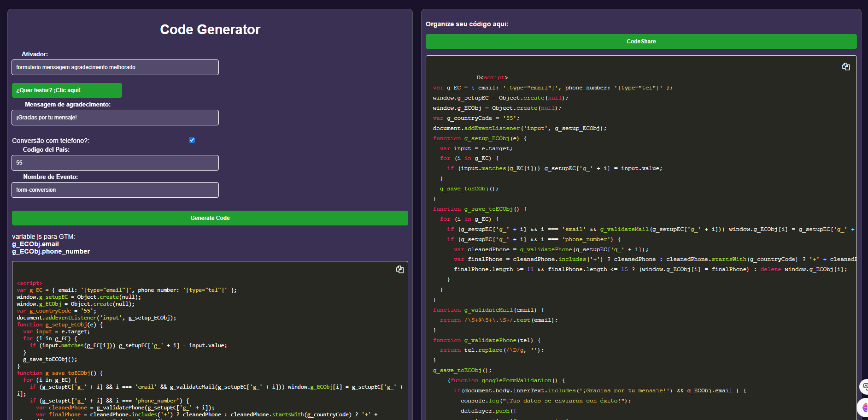Click the Mensagem de agradecimento text field
The height and width of the screenshot is (420, 868).
coord(115,118)
